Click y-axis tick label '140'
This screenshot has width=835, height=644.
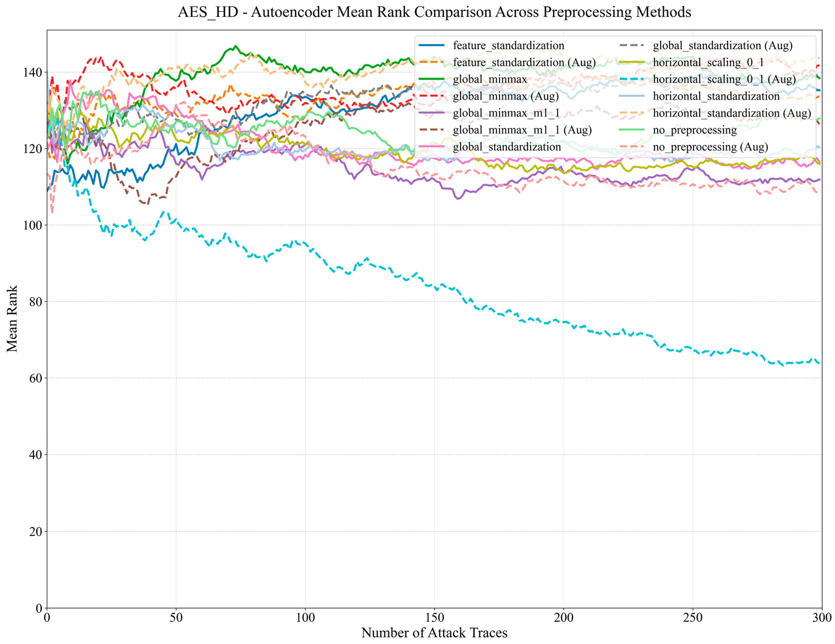pyautogui.click(x=33, y=72)
